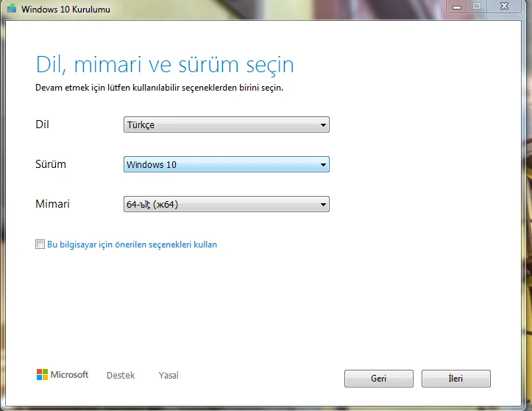
Task: Close the Windows 10 Kurulumu window
Action: point(504,7)
